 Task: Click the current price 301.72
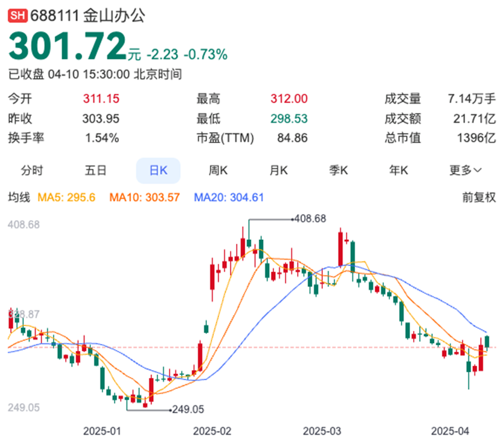68,46
